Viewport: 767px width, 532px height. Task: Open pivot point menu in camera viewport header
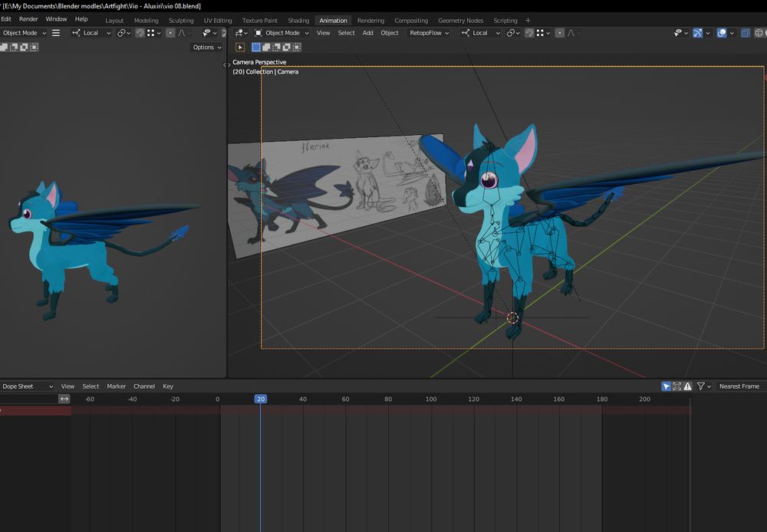513,33
